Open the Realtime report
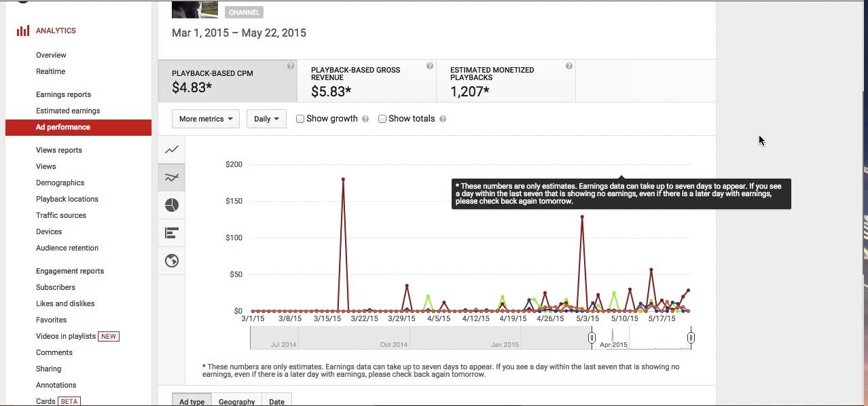Screen dimensions: 868x406 pyautogui.click(x=50, y=71)
